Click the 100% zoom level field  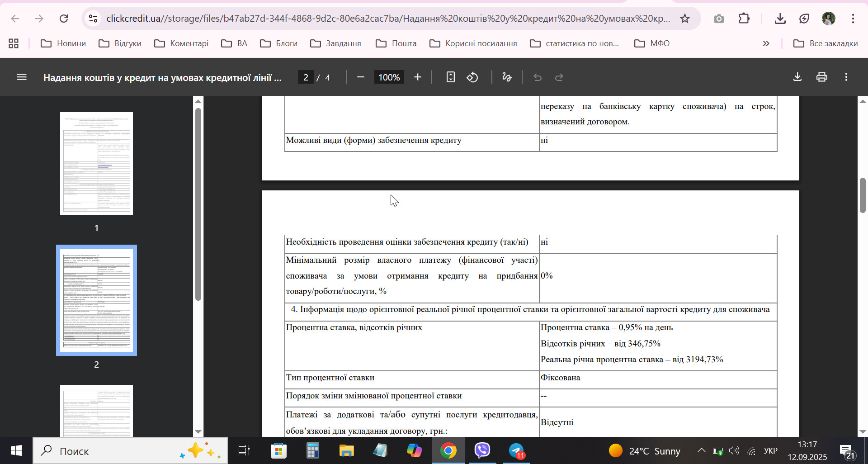[x=389, y=77]
